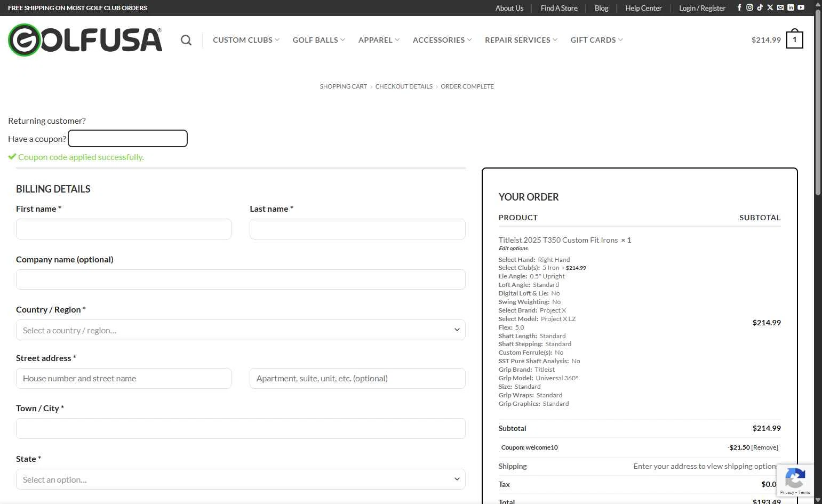Click the -$21.50 discount amount
Image resolution: width=822 pixels, height=504 pixels.
point(739,447)
